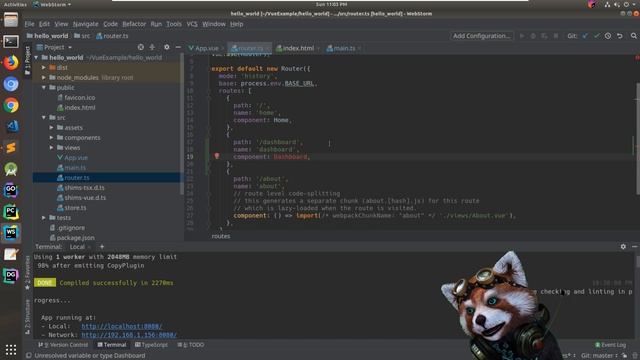Click the Run button in toolbar
640x360 pixels.
522,36
